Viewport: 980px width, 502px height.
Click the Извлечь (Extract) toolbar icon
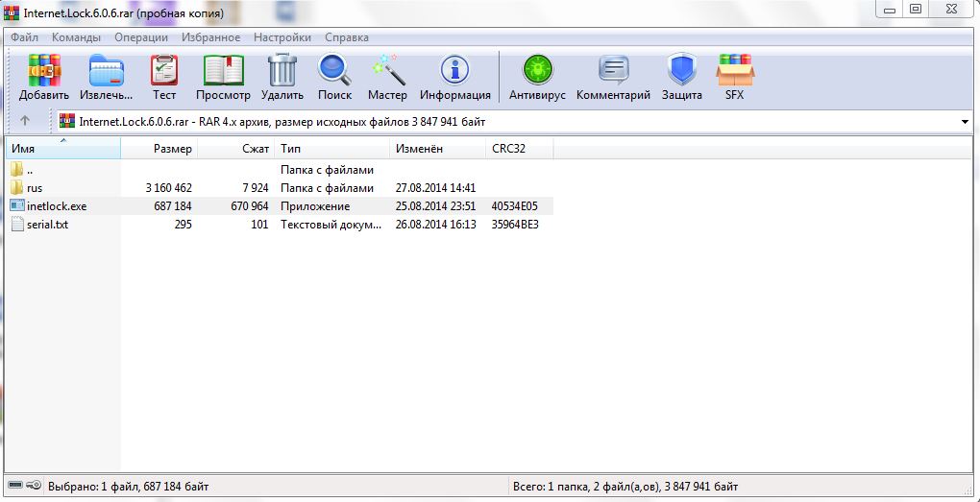[107, 73]
